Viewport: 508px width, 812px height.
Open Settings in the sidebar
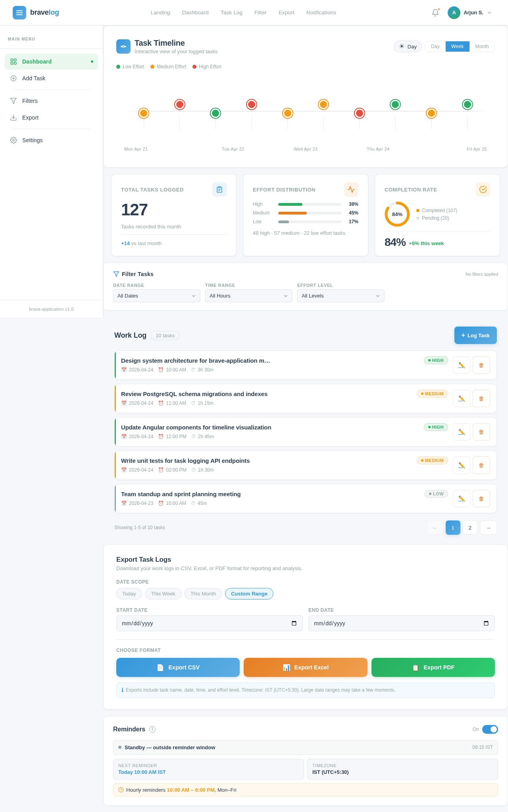point(51,140)
